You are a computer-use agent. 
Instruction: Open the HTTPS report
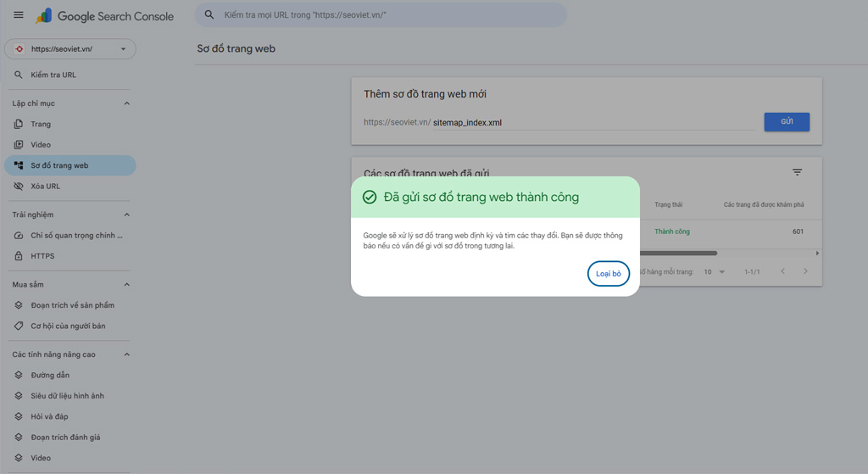point(70,256)
